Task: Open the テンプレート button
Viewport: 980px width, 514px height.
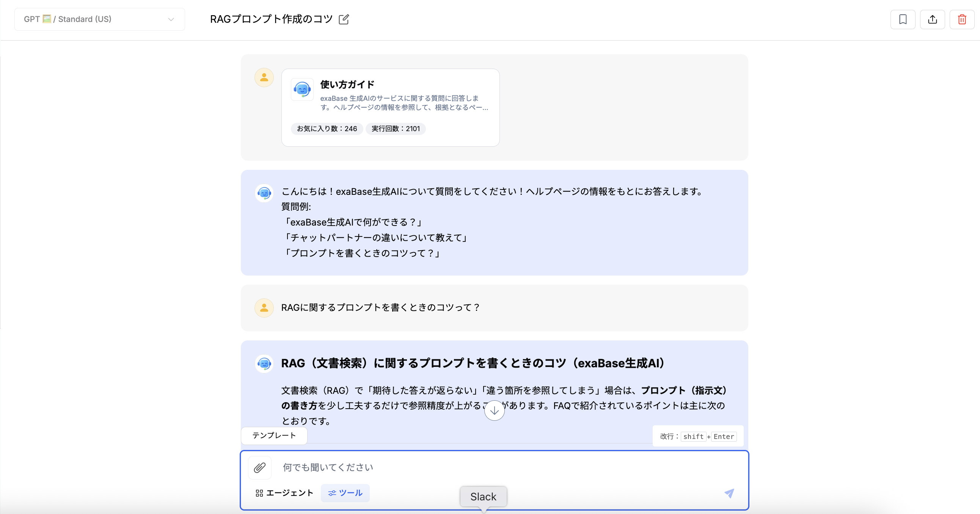Action: 274,436
